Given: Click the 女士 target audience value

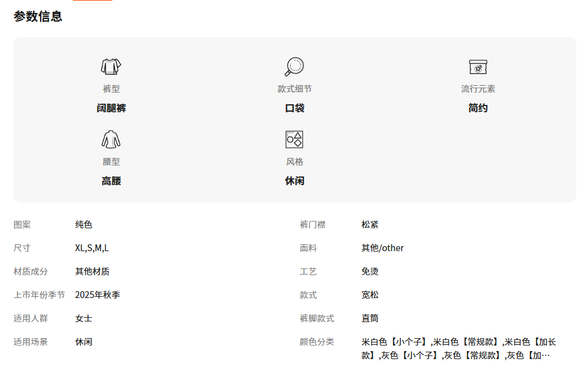Looking at the screenshot, I should pos(84,318).
